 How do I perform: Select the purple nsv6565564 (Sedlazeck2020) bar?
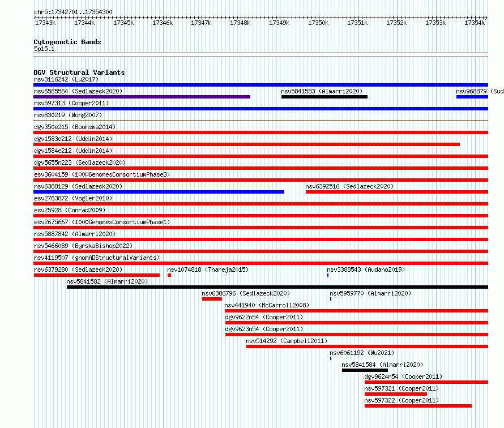142,97
